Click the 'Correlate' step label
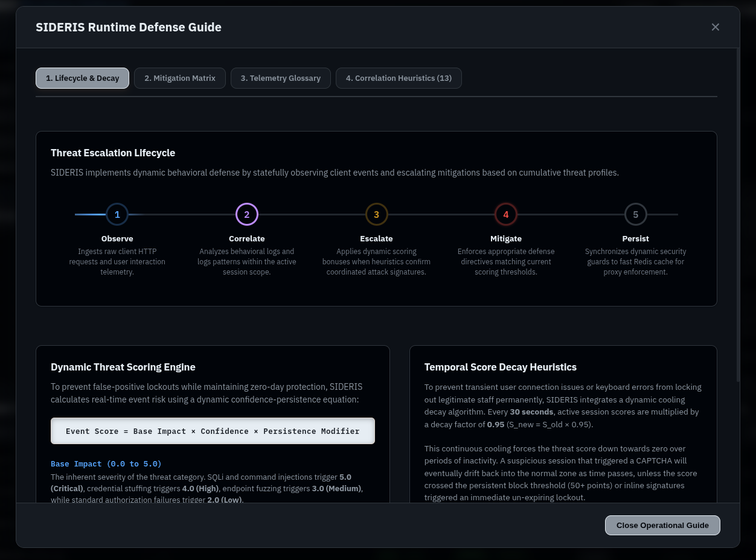Viewport: 756px width, 560px height. point(247,238)
